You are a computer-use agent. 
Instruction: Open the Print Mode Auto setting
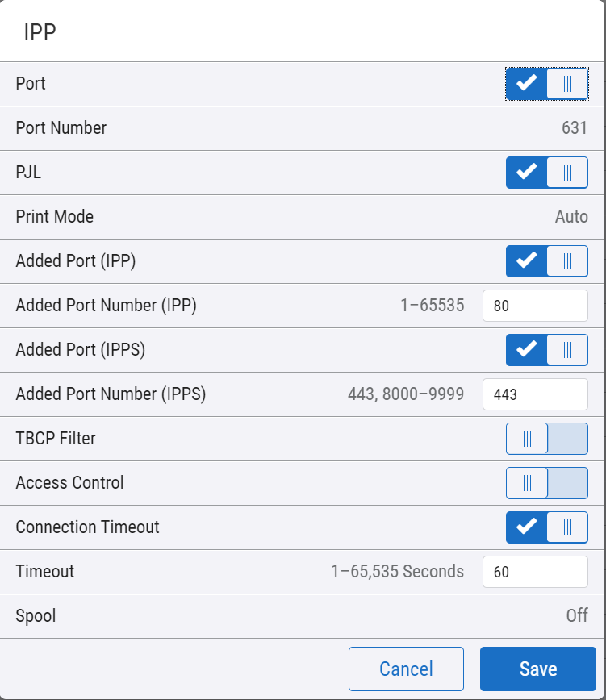point(571,217)
